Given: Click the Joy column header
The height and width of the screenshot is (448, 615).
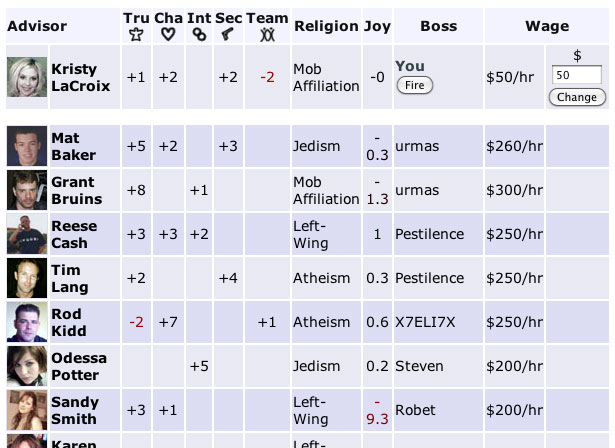Looking at the screenshot, I should click(377, 26).
